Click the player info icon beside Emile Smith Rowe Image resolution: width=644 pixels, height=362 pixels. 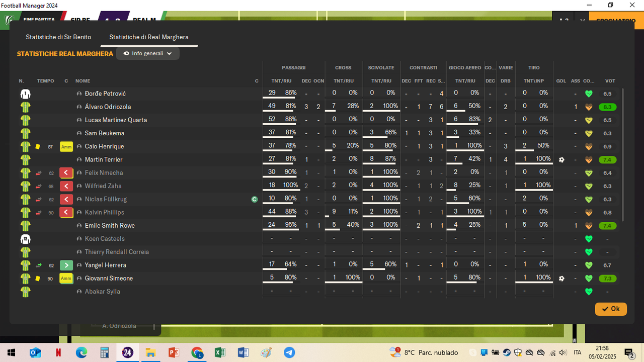pos(79,226)
